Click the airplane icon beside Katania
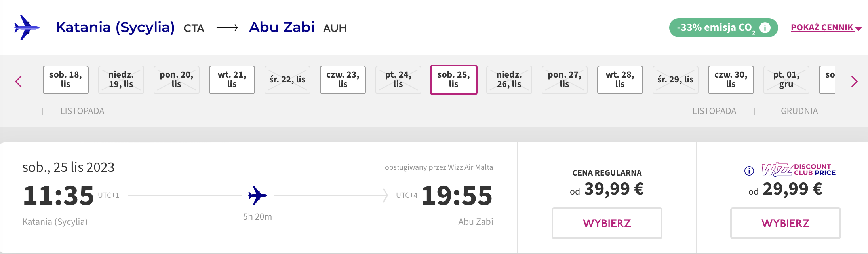Viewport: 868px width, 254px height. click(x=27, y=28)
